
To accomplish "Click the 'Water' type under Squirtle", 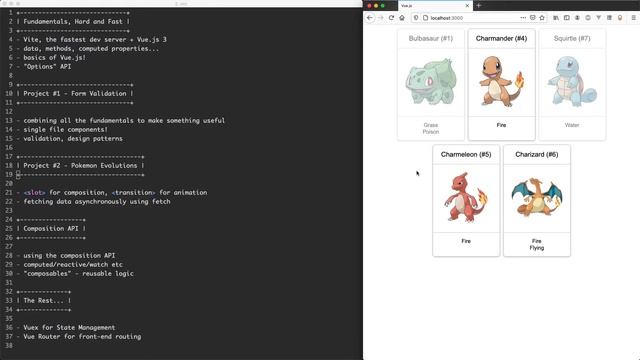I will tap(572, 125).
